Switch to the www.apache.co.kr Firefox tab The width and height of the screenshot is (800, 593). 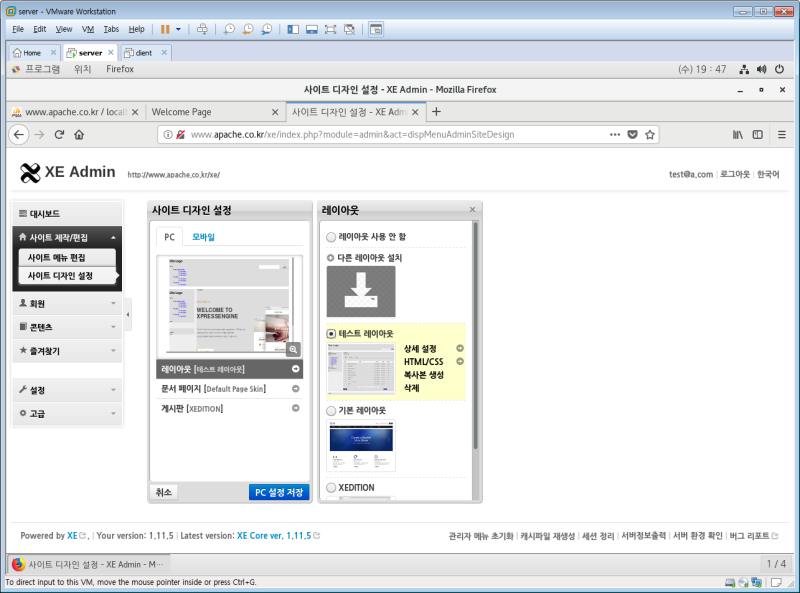click(75, 112)
